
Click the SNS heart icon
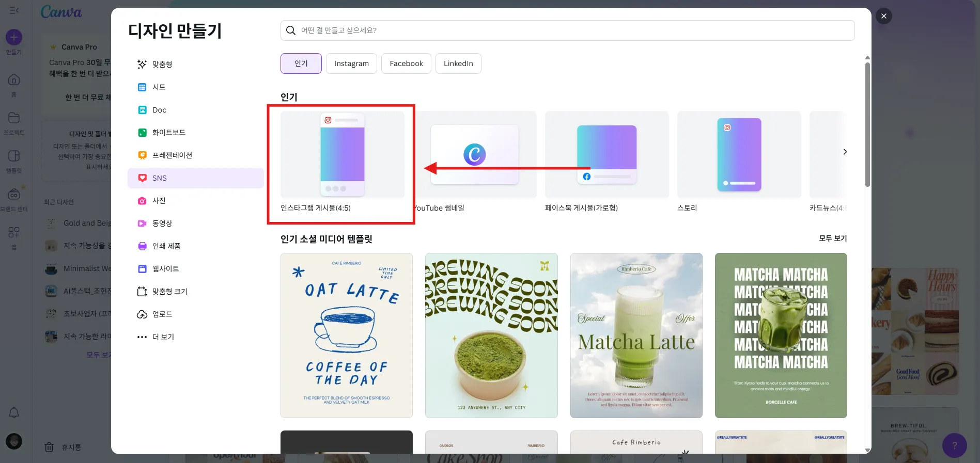pos(142,178)
